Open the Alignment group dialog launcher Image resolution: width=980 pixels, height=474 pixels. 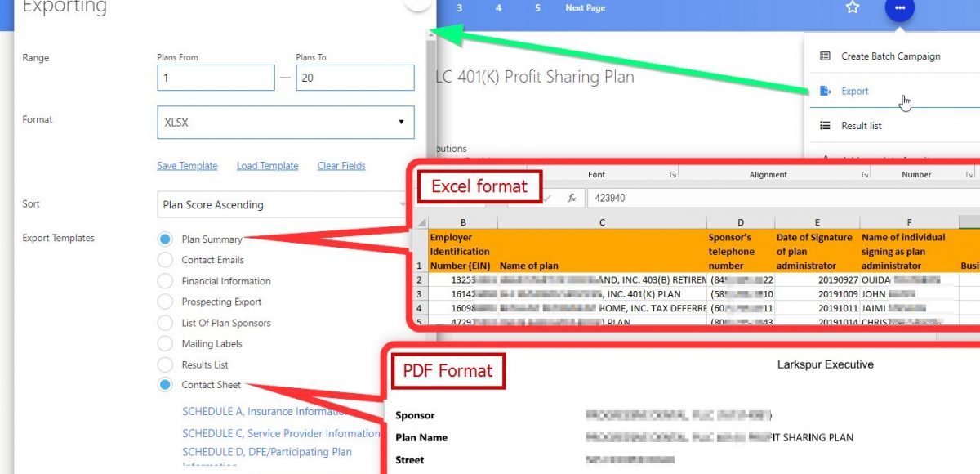(866, 175)
